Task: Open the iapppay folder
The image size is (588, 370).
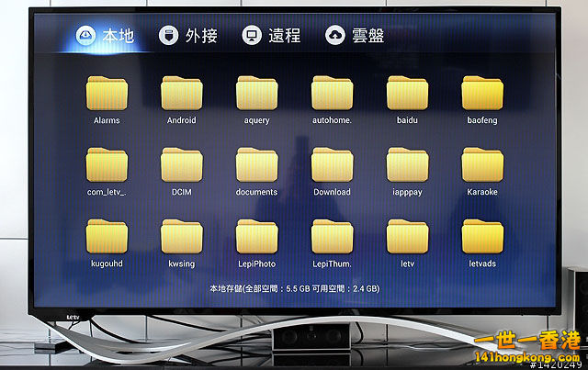Action: tap(407, 165)
